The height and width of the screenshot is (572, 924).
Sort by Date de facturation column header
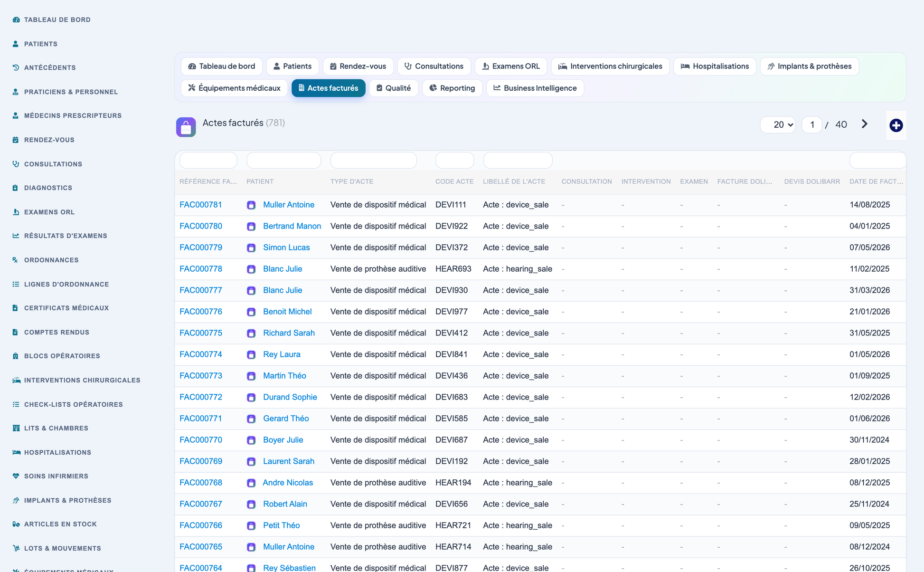(877, 181)
